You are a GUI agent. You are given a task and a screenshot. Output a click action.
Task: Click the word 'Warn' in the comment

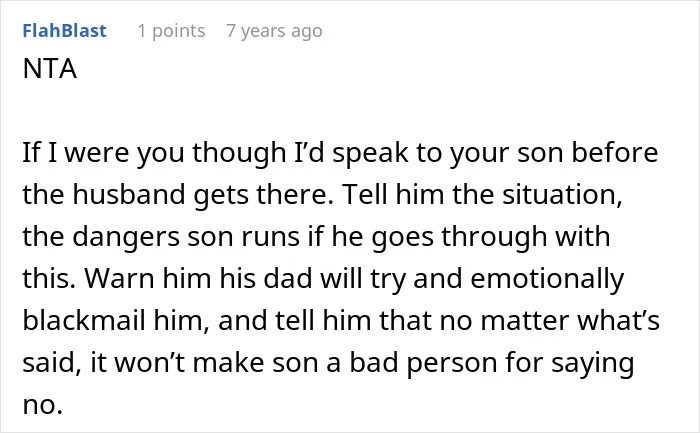[120, 279]
